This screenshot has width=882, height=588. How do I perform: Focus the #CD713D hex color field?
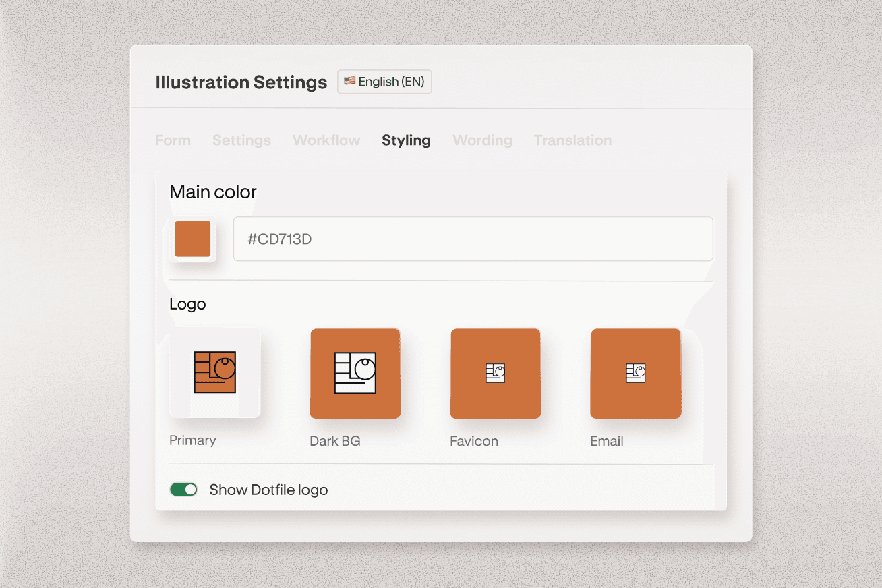click(472, 239)
